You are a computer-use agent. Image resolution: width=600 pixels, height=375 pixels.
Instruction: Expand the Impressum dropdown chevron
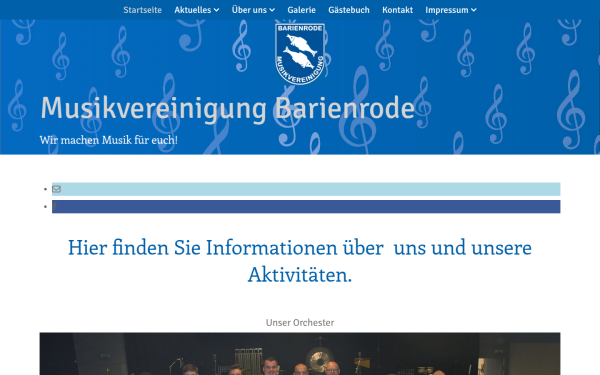click(x=474, y=10)
